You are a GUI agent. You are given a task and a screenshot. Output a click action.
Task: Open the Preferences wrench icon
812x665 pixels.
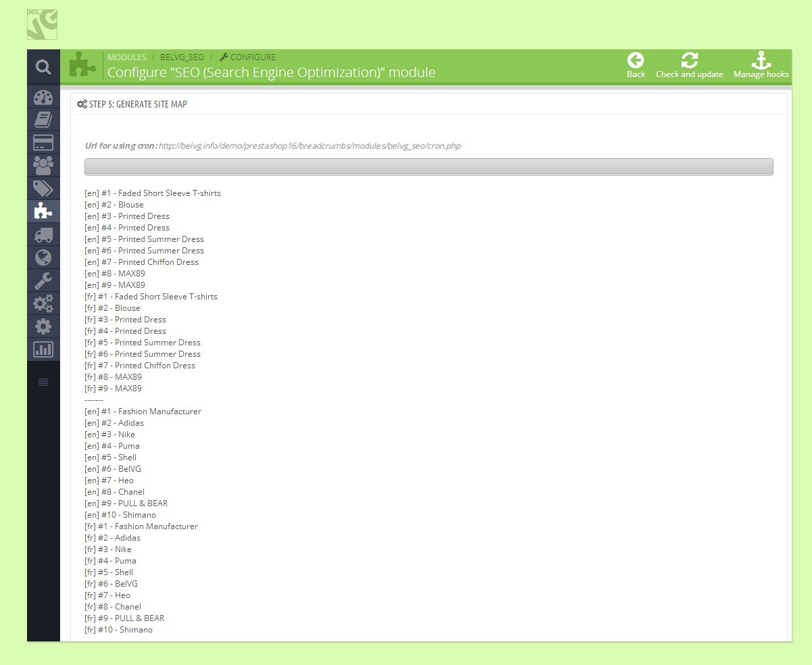point(43,280)
